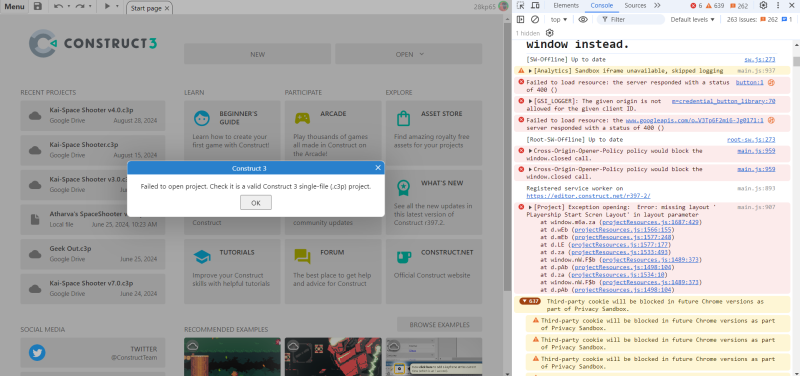The height and width of the screenshot is (376, 800).
Task: Click the Asset Store shopping bag icon
Action: coord(403,118)
